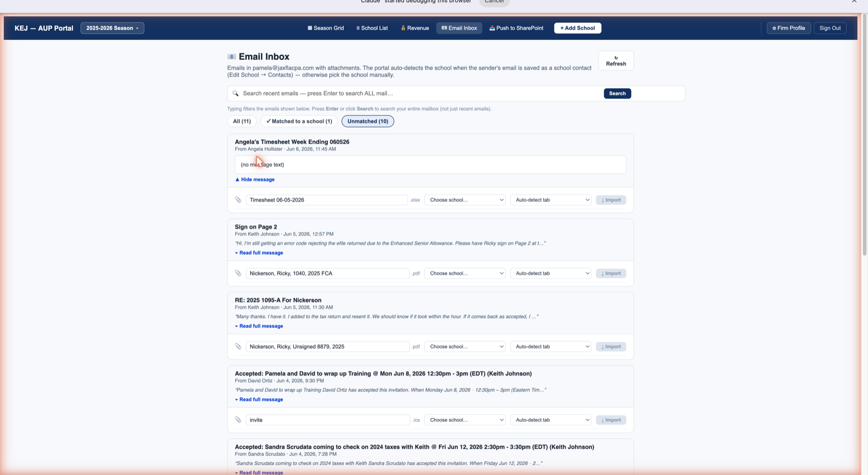Click paperclip icon beside 1040, 2025 FCA
This screenshot has width=868, height=475.
[238, 273]
